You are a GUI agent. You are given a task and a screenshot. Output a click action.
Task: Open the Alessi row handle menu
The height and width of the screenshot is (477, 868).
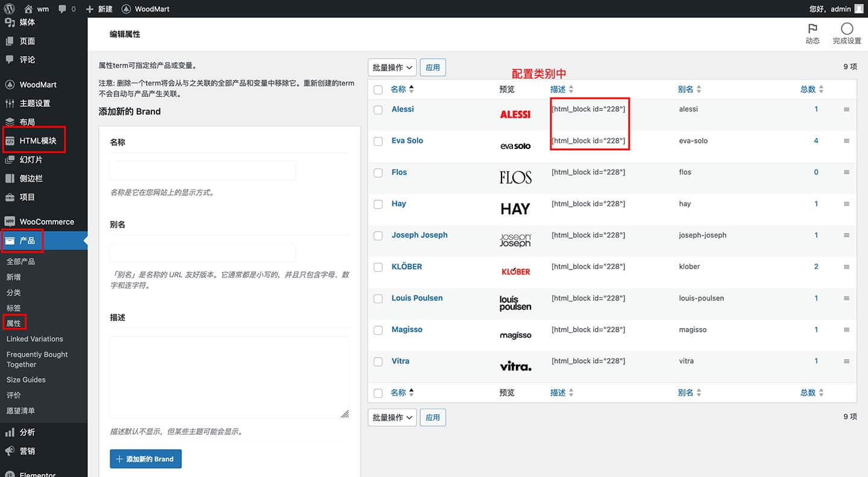pyautogui.click(x=846, y=109)
